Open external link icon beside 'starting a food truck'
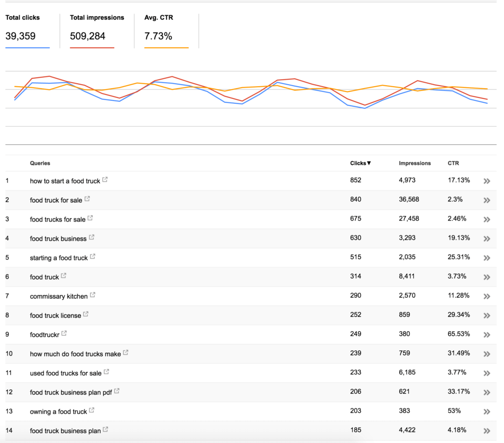 click(x=93, y=256)
